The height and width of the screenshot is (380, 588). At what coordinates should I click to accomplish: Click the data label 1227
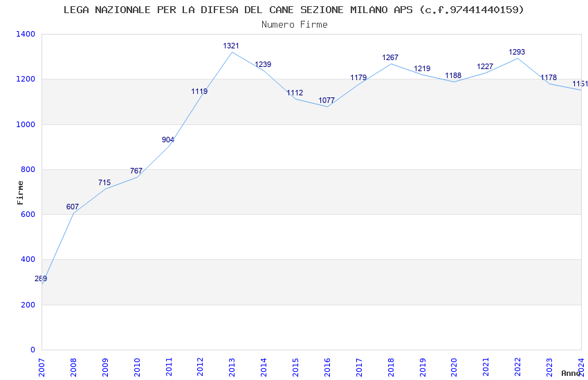pyautogui.click(x=485, y=66)
